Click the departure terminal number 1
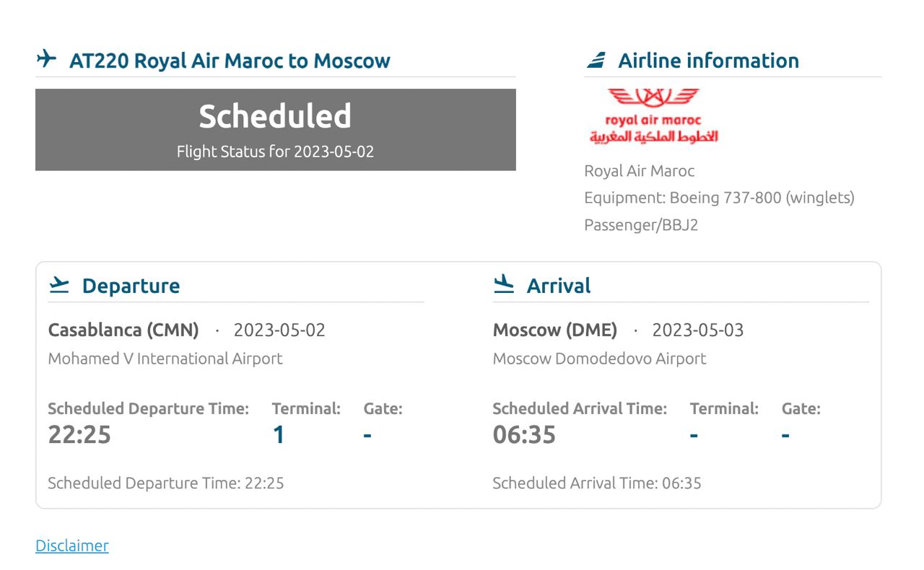Viewport: 924px width, 570px height. click(279, 435)
